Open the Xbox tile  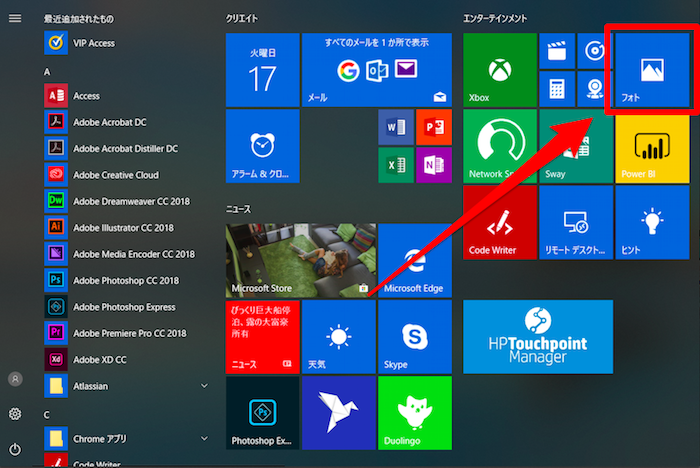pyautogui.click(x=500, y=70)
